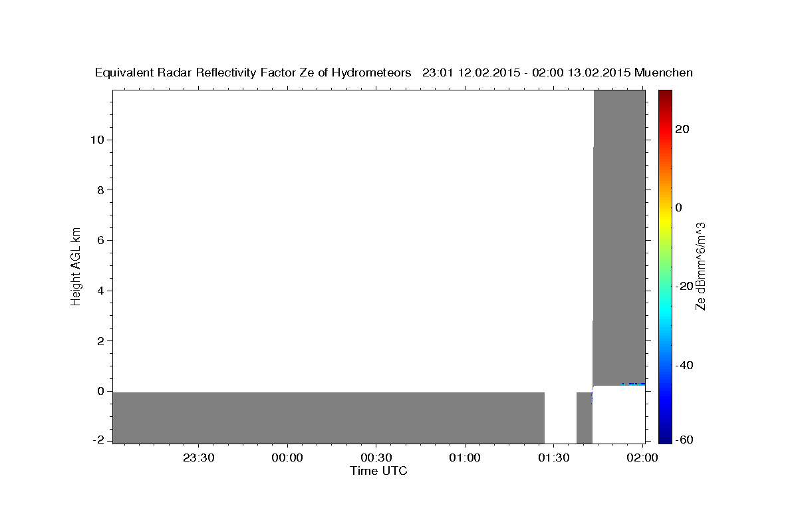Click the 'Time UTC' axis label
798x532 pixels.
378,471
